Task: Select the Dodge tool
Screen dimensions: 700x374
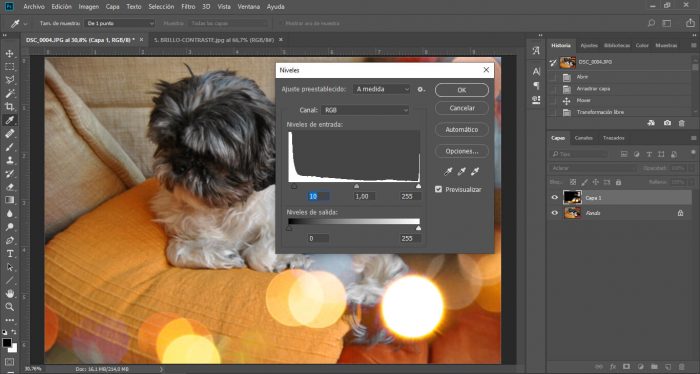Action: 9,227
